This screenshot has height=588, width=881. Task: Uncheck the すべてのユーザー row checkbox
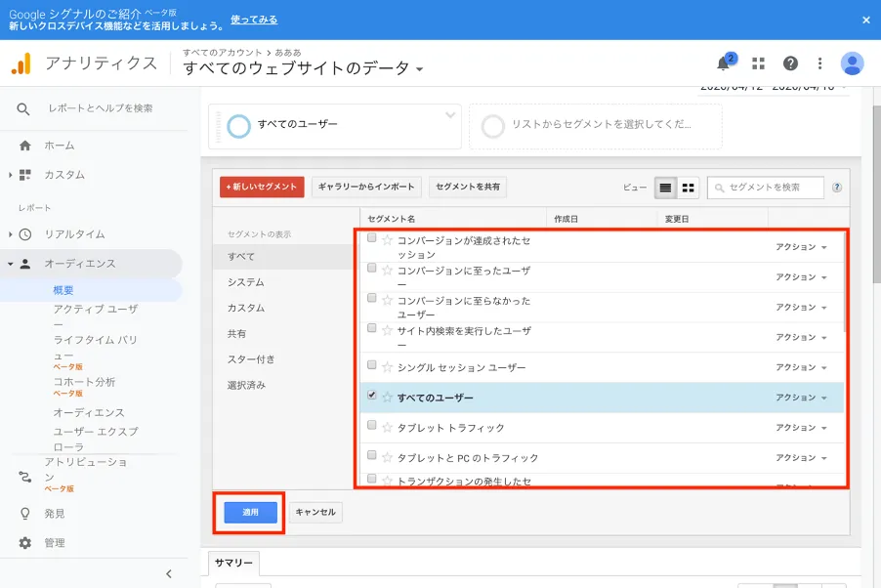click(x=371, y=395)
